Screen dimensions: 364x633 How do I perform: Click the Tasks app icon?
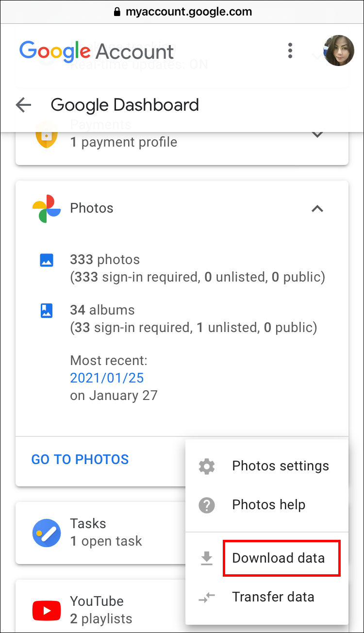47,533
